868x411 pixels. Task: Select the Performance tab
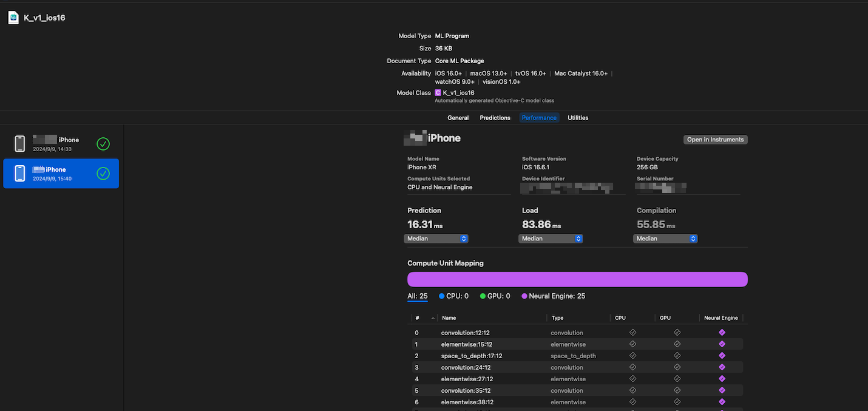[539, 118]
